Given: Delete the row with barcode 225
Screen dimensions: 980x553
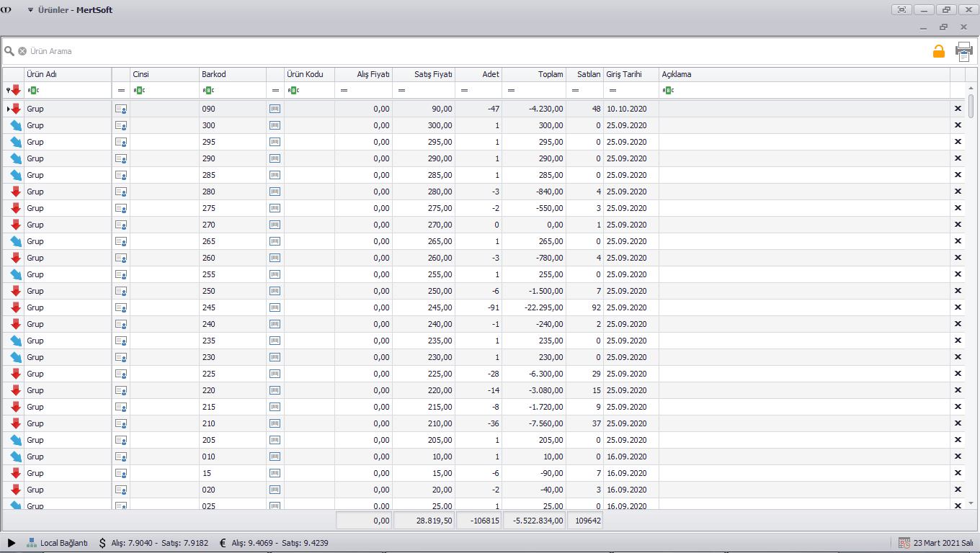Looking at the screenshot, I should tap(958, 374).
